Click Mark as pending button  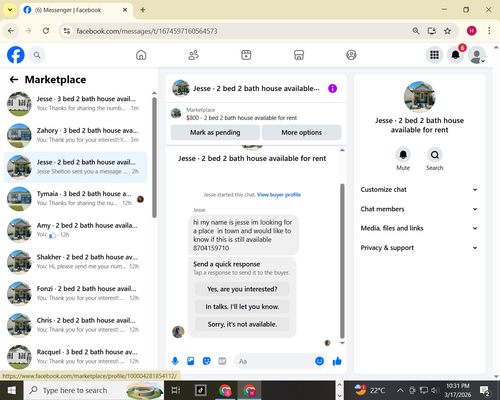(x=215, y=132)
